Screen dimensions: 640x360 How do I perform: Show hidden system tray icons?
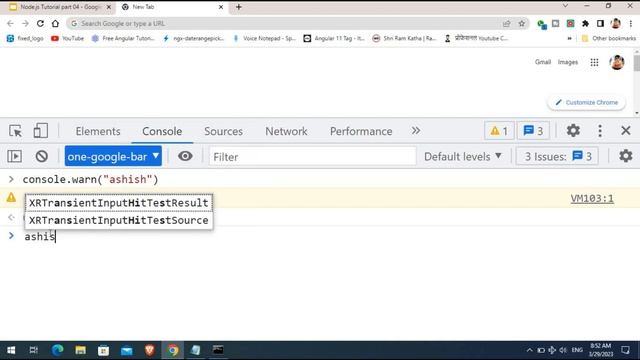point(529,350)
